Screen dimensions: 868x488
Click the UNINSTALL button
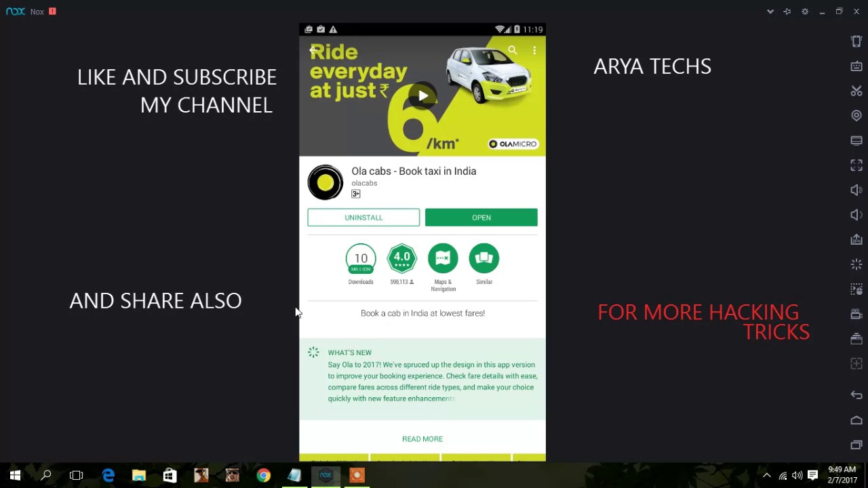point(363,218)
